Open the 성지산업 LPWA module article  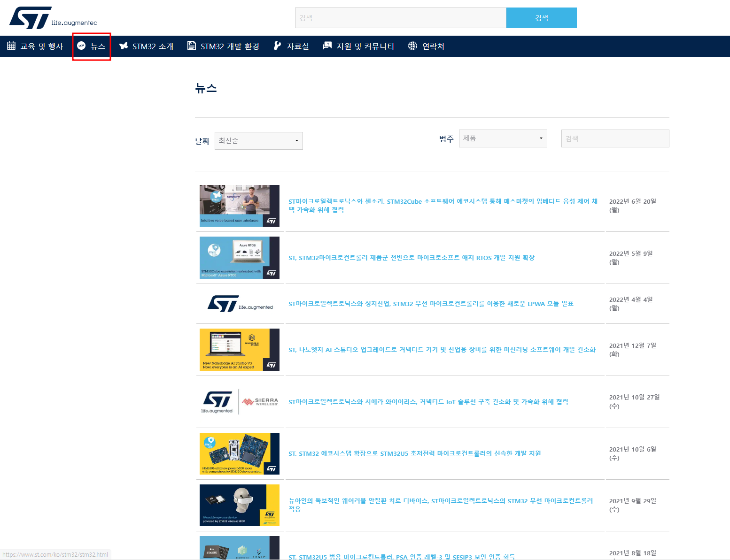[x=431, y=304]
